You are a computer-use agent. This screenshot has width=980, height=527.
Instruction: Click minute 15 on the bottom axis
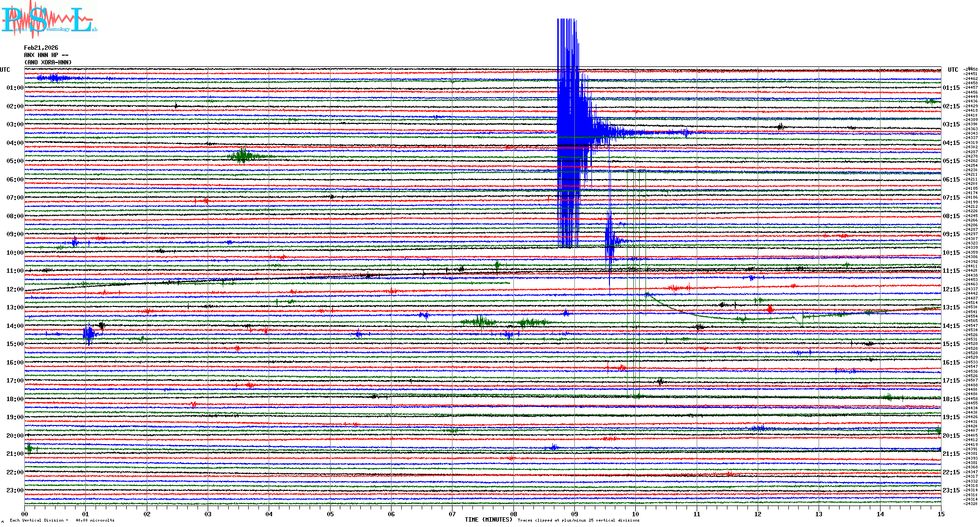941,514
